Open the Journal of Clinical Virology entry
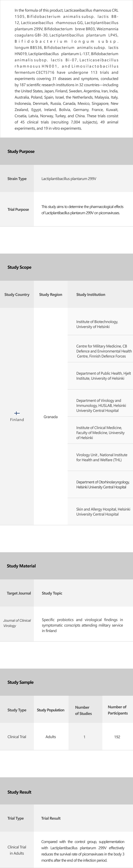Image resolution: width=133 pixels, height=868 pixels. point(17,623)
